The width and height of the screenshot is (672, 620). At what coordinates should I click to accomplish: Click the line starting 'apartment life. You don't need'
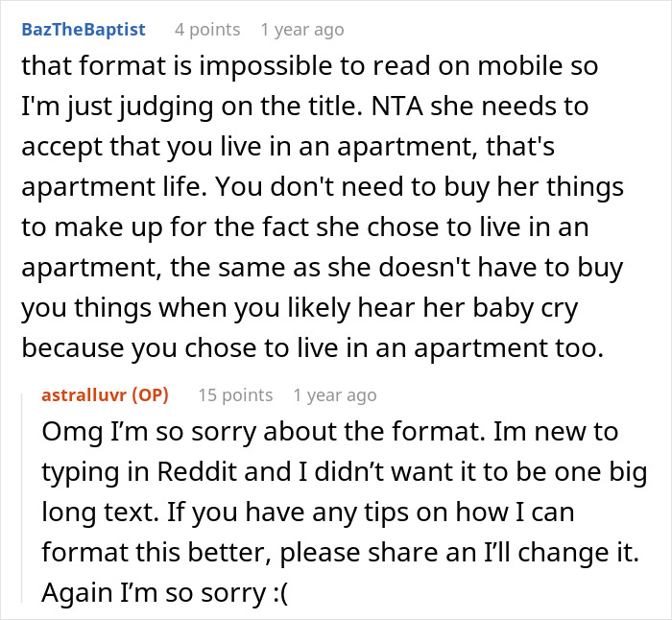pyautogui.click(x=323, y=187)
